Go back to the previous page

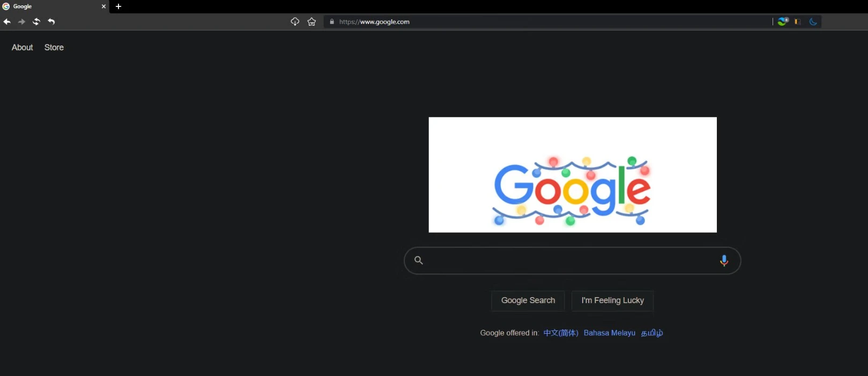click(7, 21)
